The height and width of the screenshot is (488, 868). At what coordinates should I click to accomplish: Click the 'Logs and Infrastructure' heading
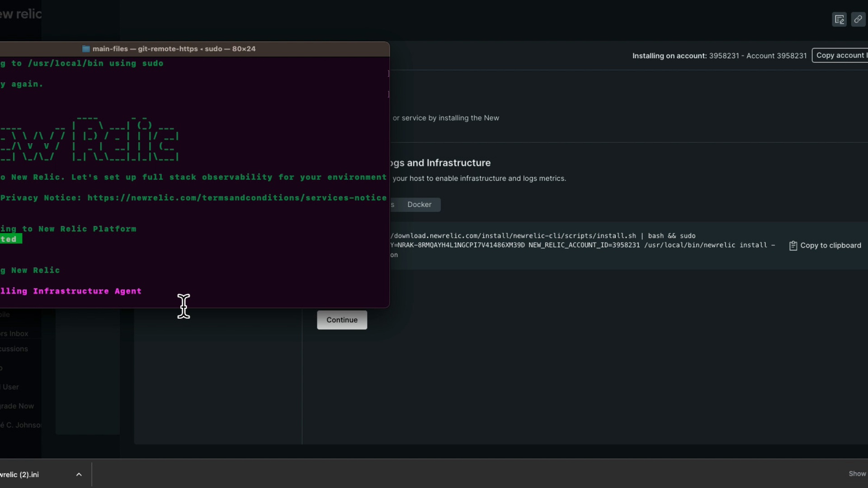click(440, 163)
